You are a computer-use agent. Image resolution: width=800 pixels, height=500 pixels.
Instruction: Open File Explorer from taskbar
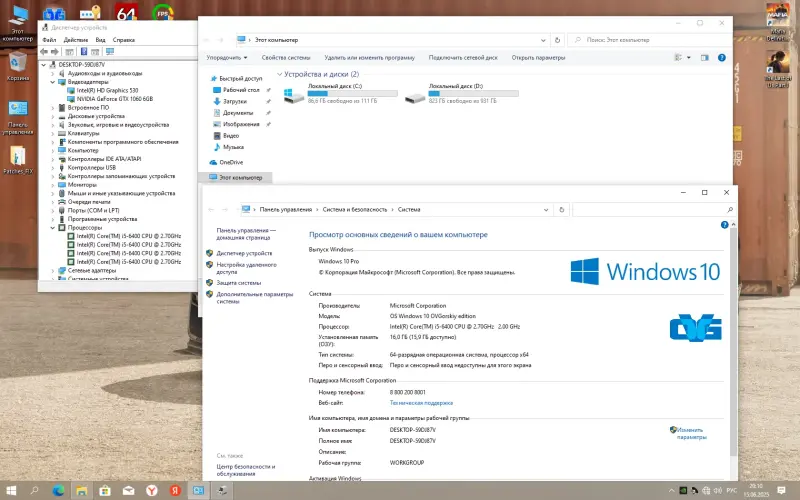[82, 491]
